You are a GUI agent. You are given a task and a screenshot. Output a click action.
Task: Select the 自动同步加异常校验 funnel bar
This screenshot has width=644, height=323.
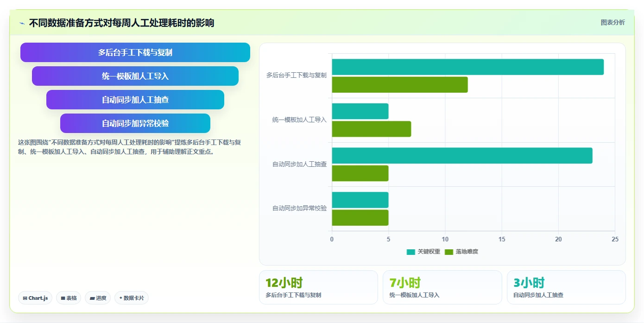[x=135, y=123]
